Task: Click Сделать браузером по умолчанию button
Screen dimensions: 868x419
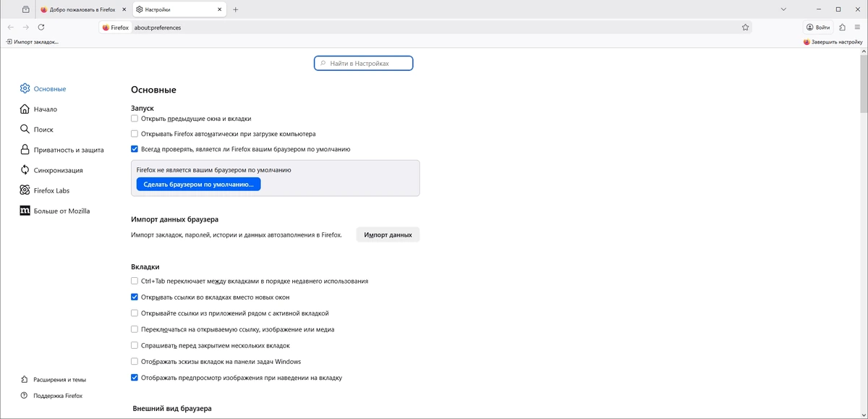Action: (x=198, y=185)
